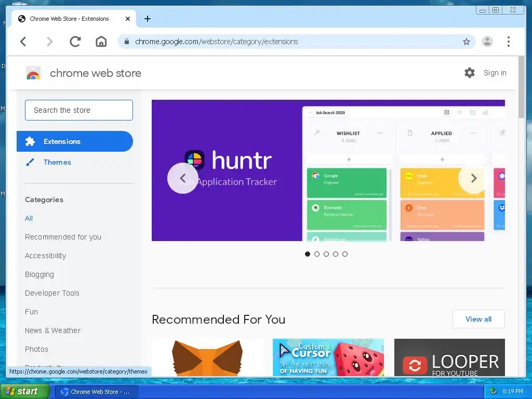Viewport: 532px width, 399px height.
Task: Open the home page icon
Action: pyautogui.click(x=101, y=42)
